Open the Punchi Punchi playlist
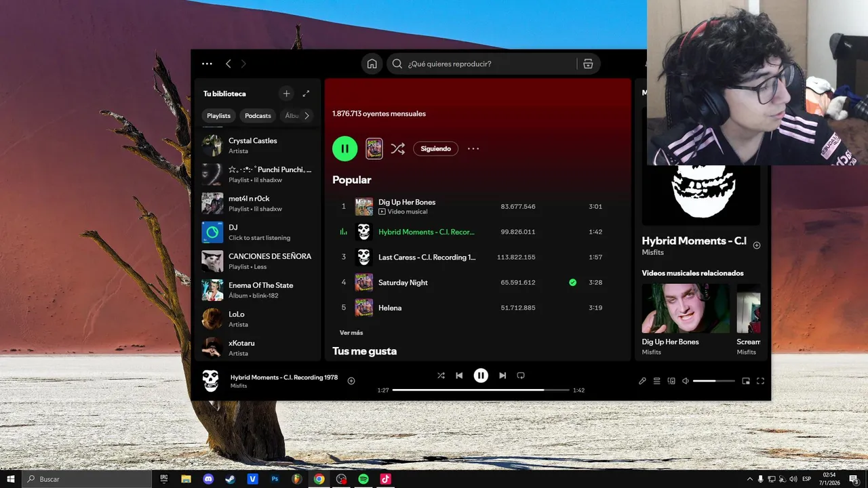The image size is (868, 488). click(x=258, y=174)
